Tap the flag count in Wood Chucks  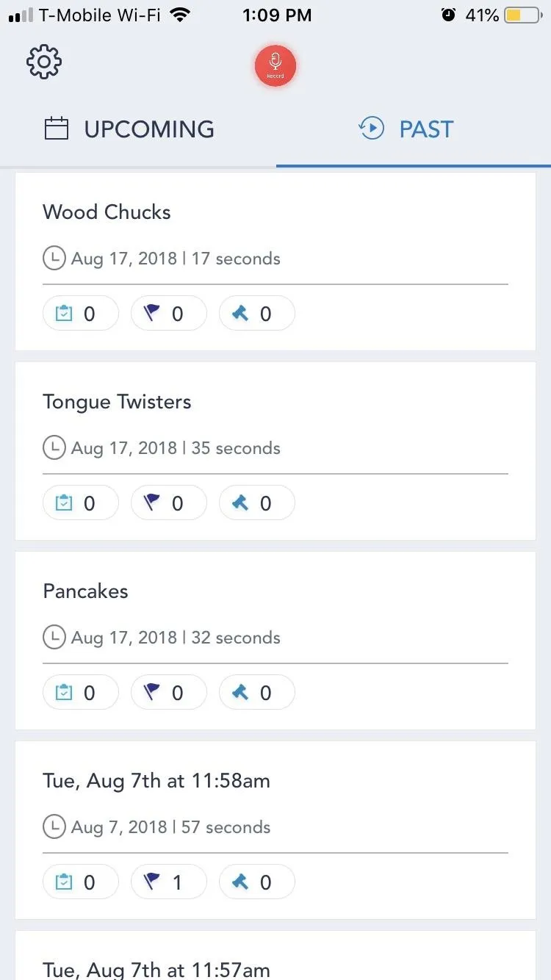tap(169, 314)
